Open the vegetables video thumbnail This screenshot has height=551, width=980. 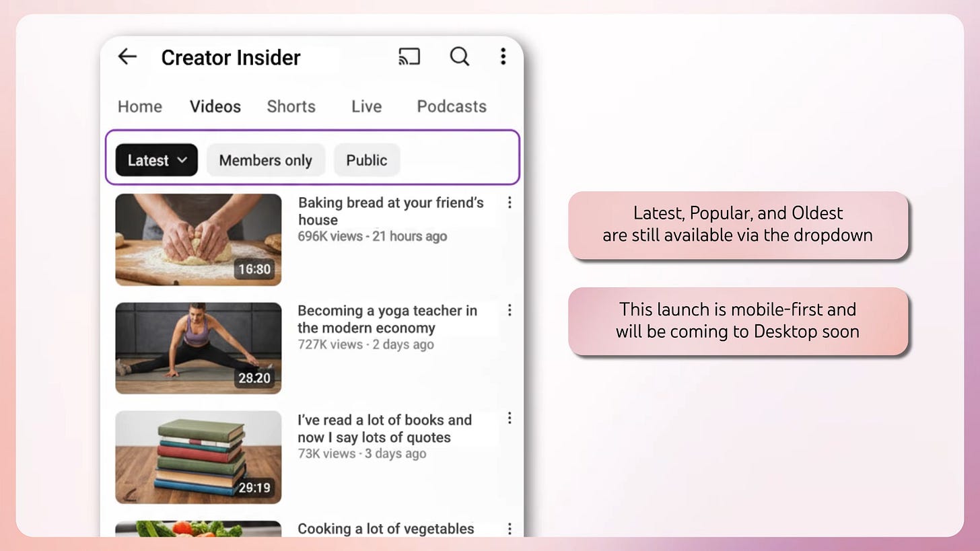coord(199,529)
